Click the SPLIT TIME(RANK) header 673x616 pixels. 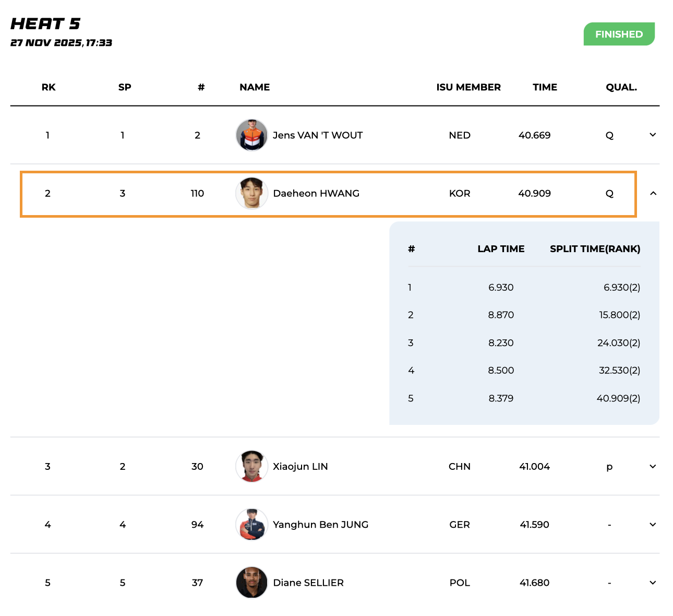click(x=595, y=249)
